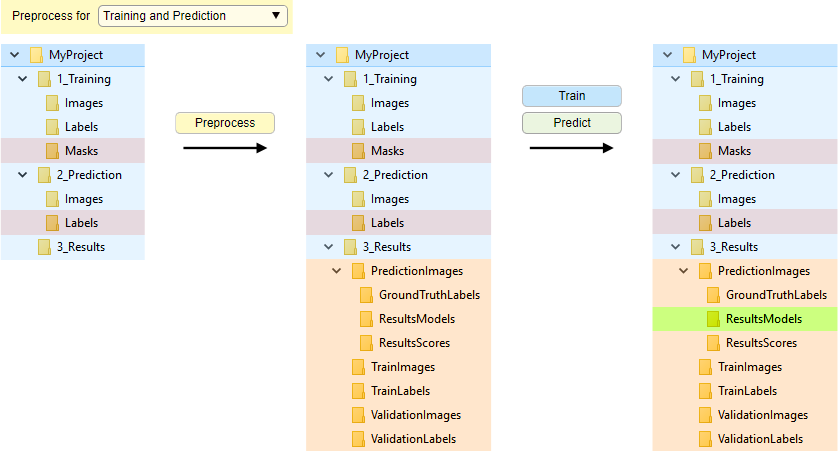Collapse 2_Prediction chevron in the leftmost tree

coord(22,175)
